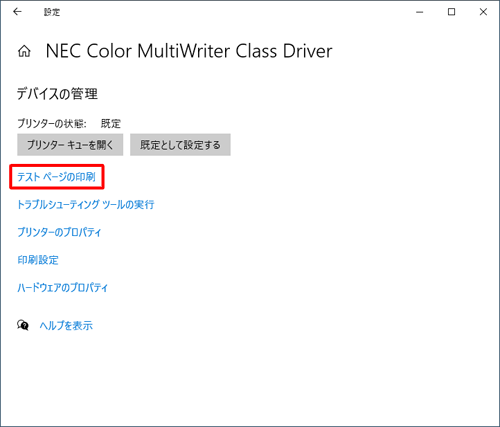The height and width of the screenshot is (427, 500).
Task: Click the NEC Color MultiWriter Class Driver title
Action: (189, 51)
